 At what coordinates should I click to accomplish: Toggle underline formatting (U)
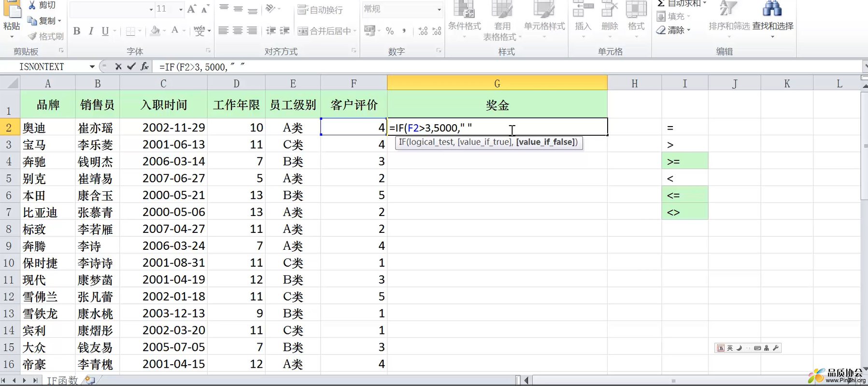coord(105,31)
